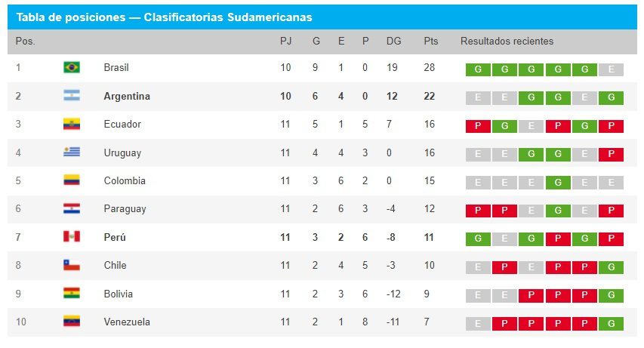Click Colombia's green G recent result badge

click(558, 183)
